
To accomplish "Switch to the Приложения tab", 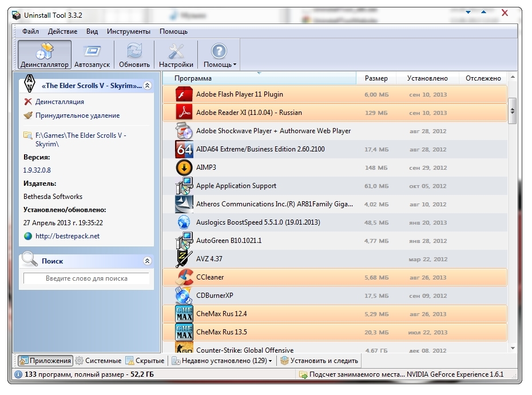I will [45, 361].
